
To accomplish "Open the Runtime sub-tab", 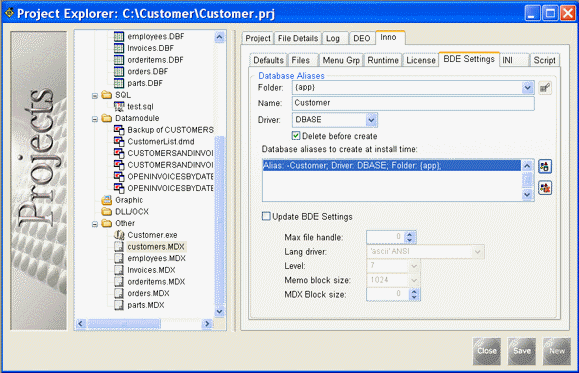I will 383,60.
